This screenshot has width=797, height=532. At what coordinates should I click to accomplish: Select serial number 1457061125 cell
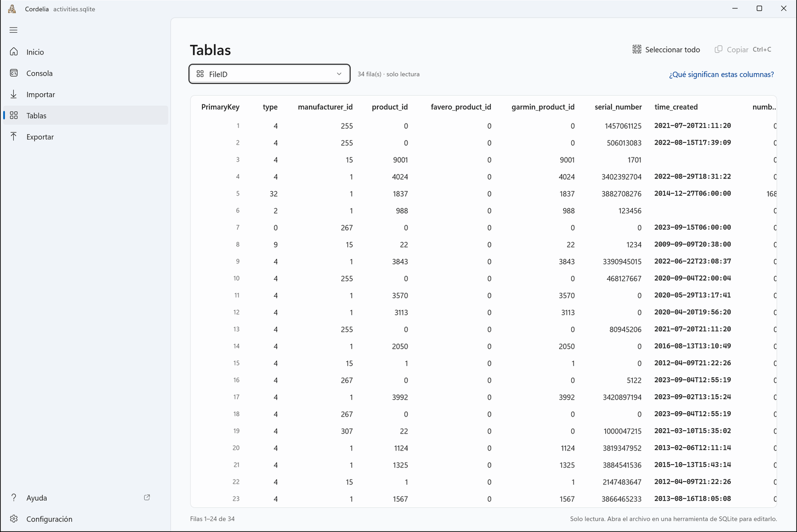point(623,126)
